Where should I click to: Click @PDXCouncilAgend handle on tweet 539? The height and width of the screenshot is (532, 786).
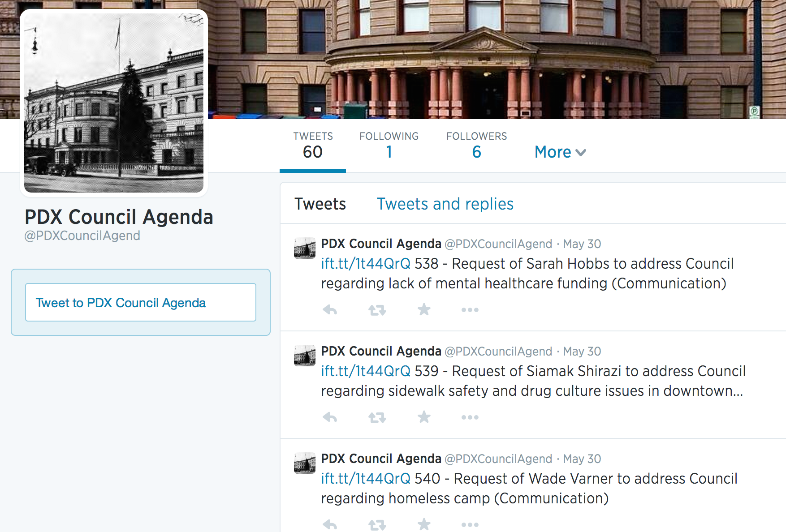click(x=498, y=352)
